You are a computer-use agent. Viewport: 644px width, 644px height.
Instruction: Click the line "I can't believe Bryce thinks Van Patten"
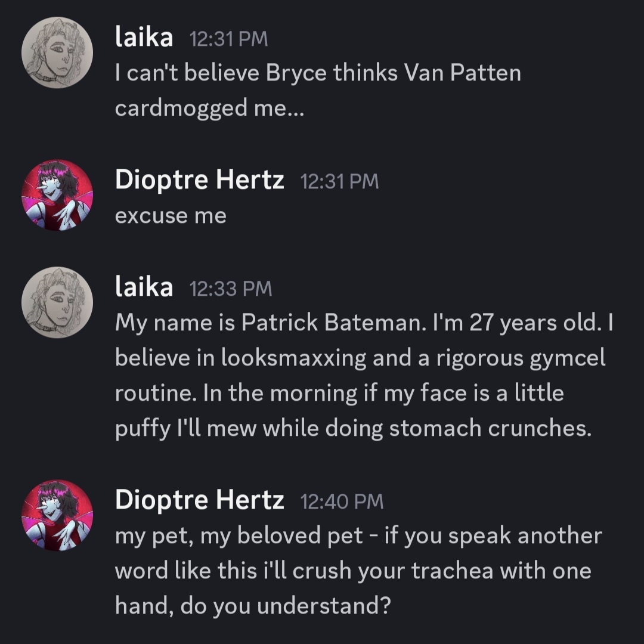318,73
